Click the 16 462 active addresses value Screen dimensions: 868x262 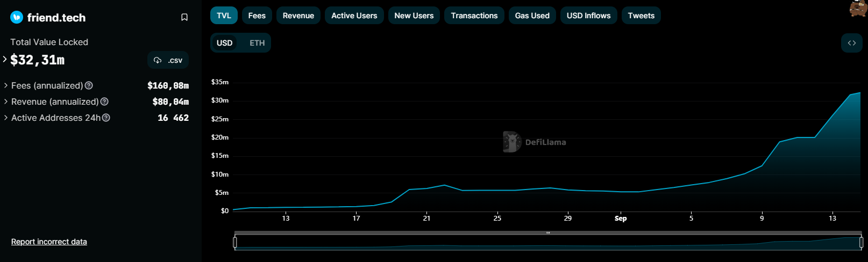pos(173,118)
